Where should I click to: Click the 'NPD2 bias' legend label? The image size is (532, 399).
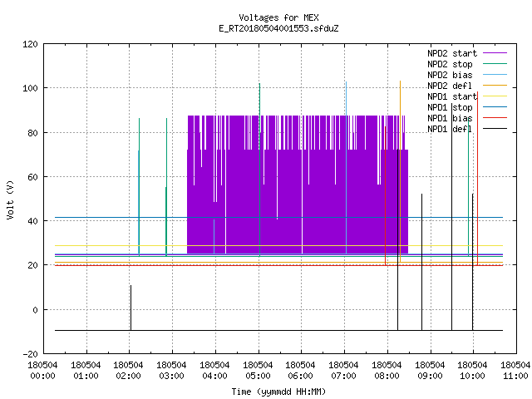click(x=450, y=75)
